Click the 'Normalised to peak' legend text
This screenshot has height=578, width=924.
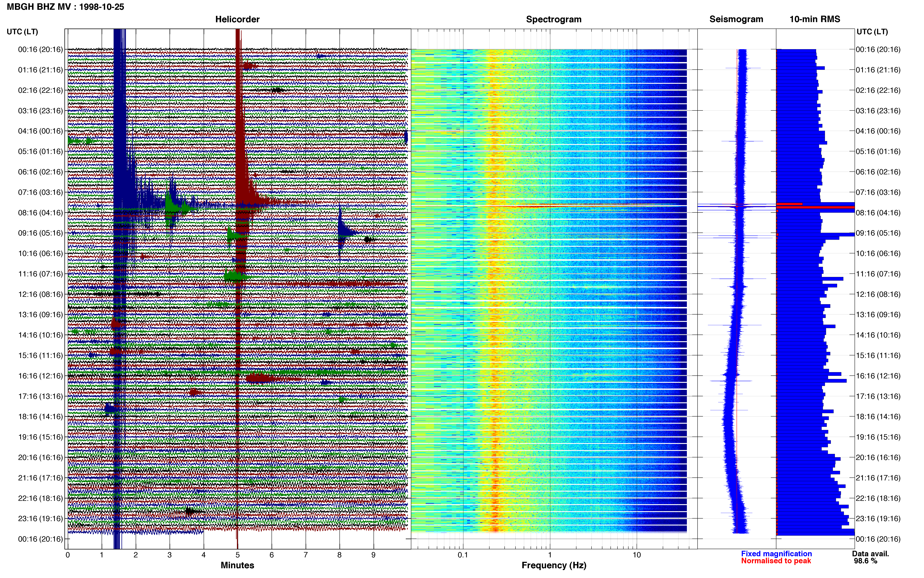(x=776, y=561)
